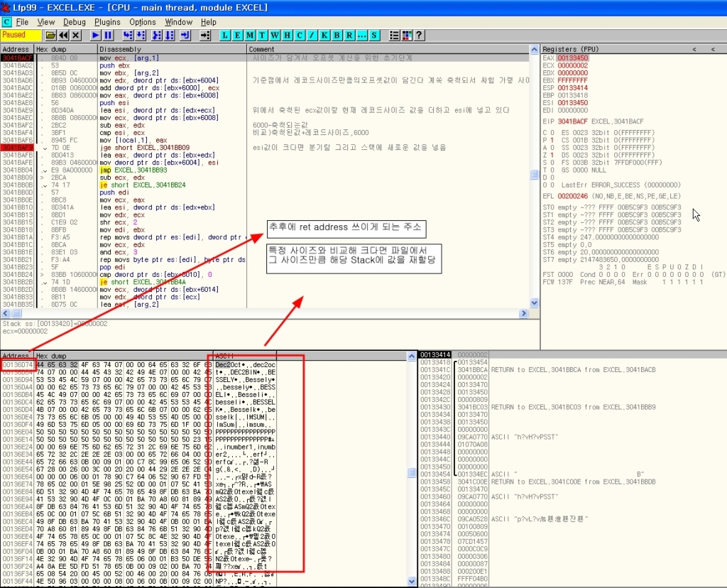Select the highlighted address 3041BACF in disassembly
The height and width of the screenshot is (588, 727).
17,58
